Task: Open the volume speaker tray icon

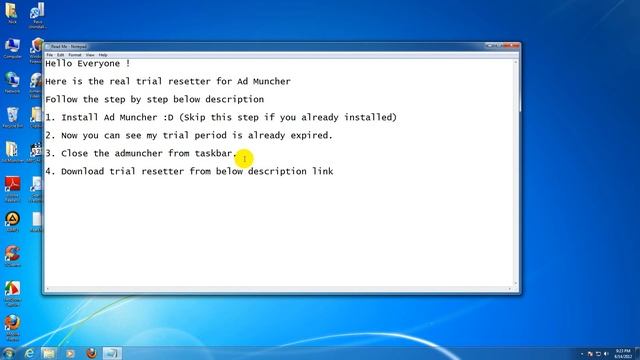Action: click(x=606, y=354)
